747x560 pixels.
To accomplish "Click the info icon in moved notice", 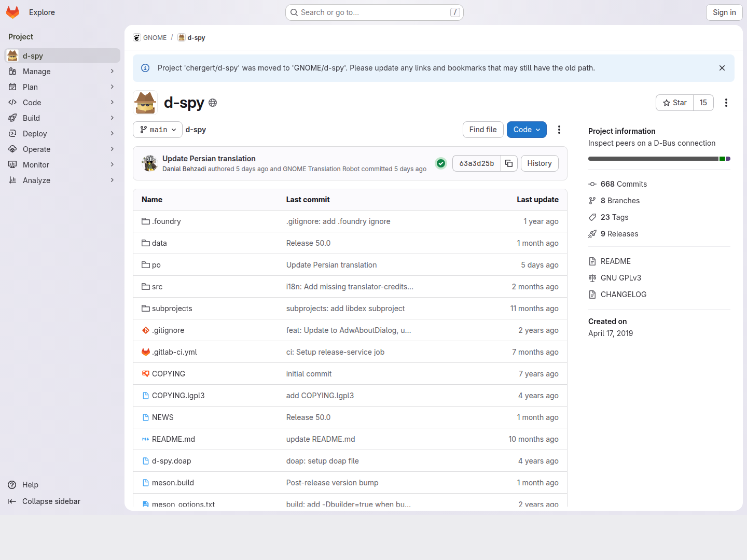I will click(x=145, y=68).
